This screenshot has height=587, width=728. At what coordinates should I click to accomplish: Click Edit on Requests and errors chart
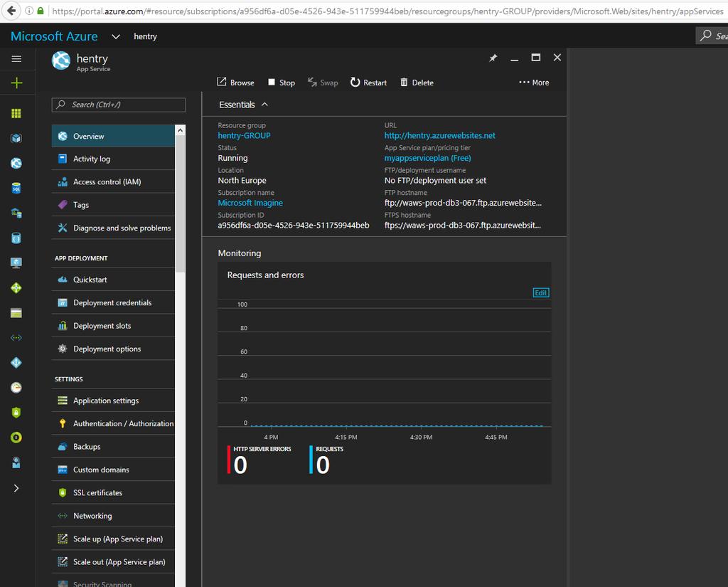coord(541,293)
